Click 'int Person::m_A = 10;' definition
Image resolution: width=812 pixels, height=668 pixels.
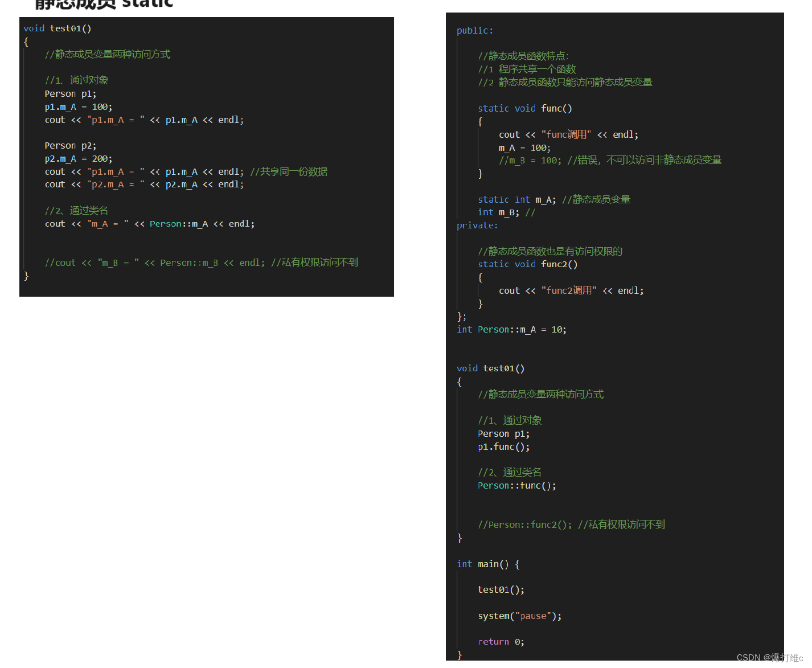tap(511, 330)
